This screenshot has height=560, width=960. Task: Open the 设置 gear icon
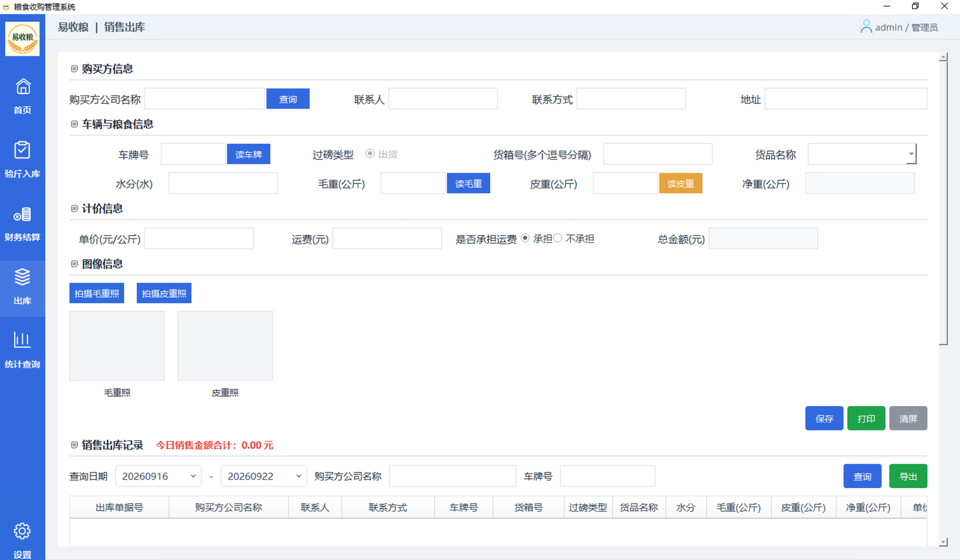tap(22, 531)
